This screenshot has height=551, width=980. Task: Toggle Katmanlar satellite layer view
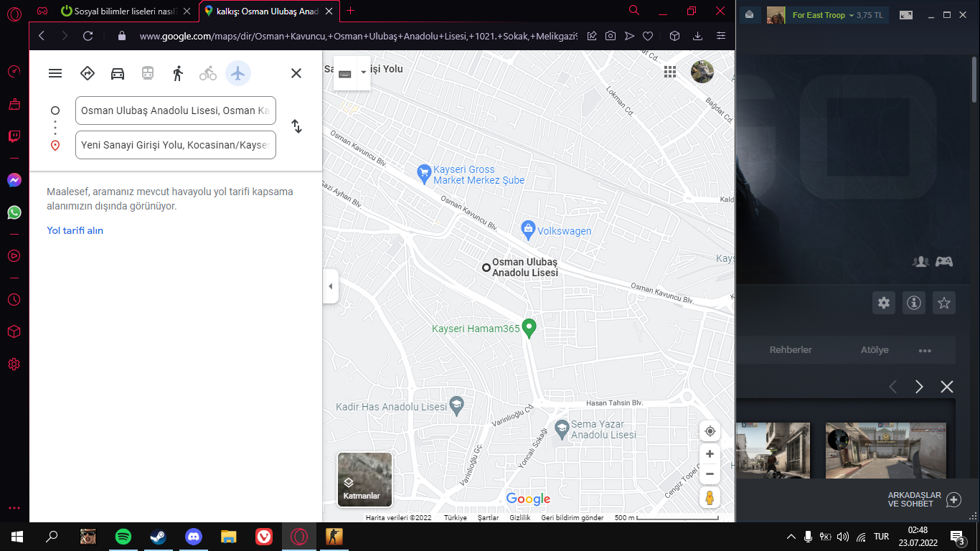[x=364, y=479]
